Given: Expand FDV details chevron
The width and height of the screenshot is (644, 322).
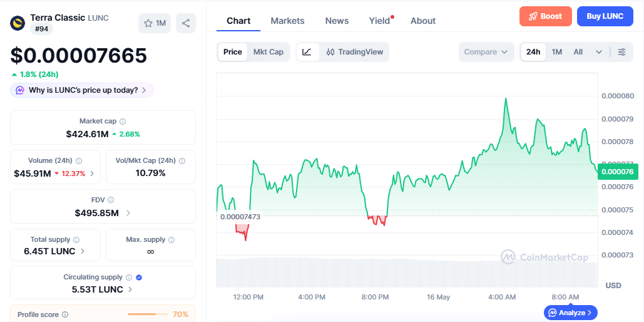Looking at the screenshot, I should click(128, 213).
